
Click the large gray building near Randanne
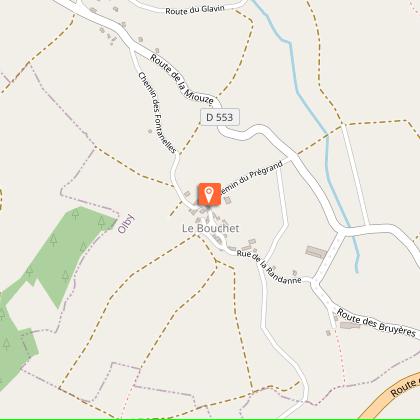click(316, 252)
